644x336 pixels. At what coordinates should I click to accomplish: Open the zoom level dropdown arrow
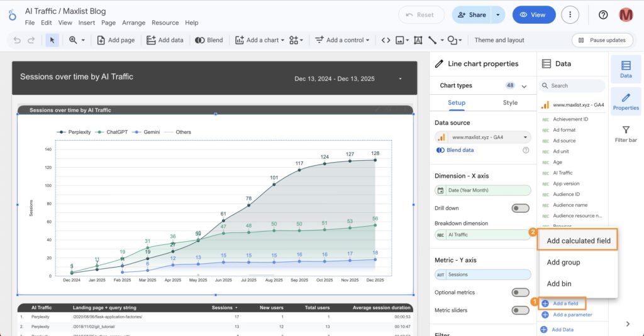tap(83, 40)
